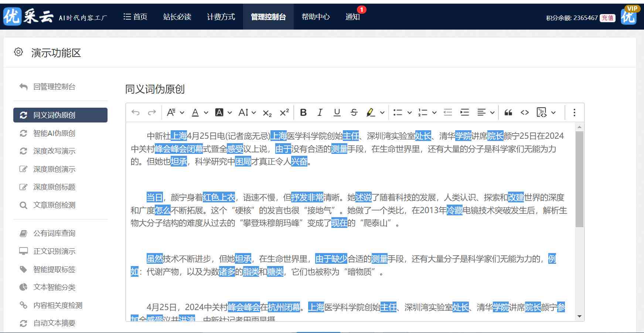Click the 积分余额: 2365467 balance text
Screen dimensions: 644x333
click(572, 18)
